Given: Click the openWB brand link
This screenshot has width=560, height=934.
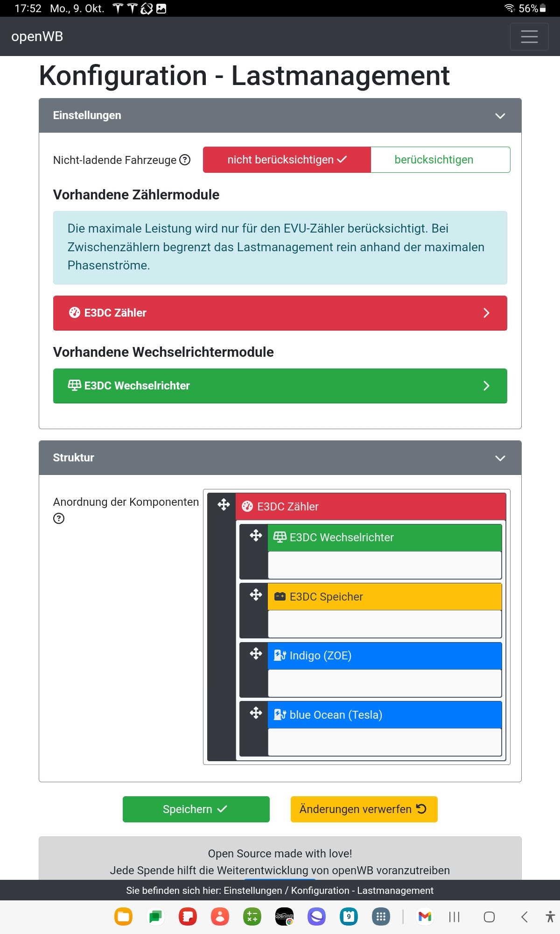Looking at the screenshot, I should (x=37, y=36).
